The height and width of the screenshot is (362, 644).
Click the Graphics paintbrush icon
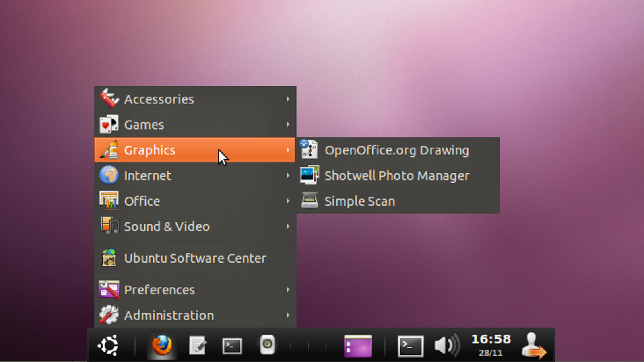[109, 150]
